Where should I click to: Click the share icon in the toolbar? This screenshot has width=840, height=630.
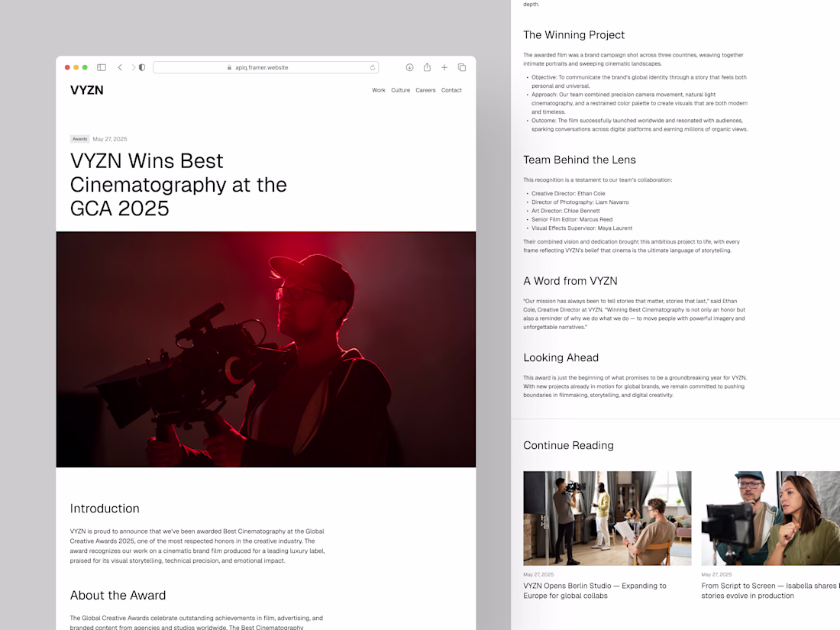coord(427,67)
